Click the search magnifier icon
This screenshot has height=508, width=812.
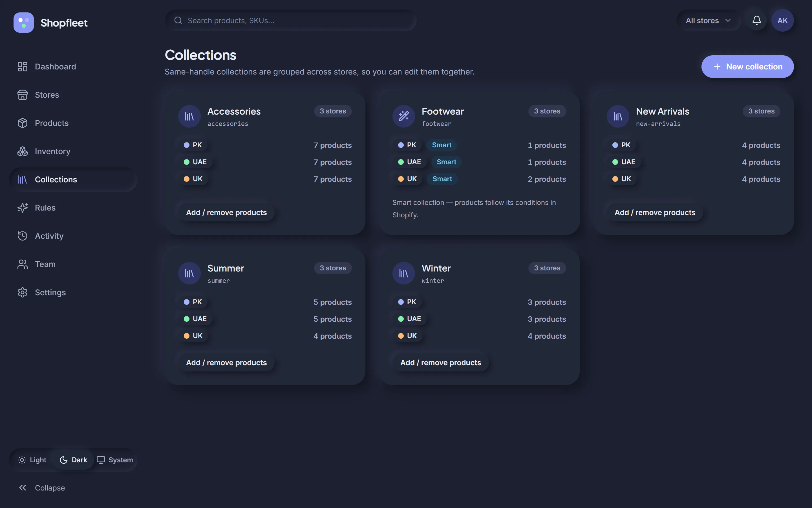coord(178,21)
